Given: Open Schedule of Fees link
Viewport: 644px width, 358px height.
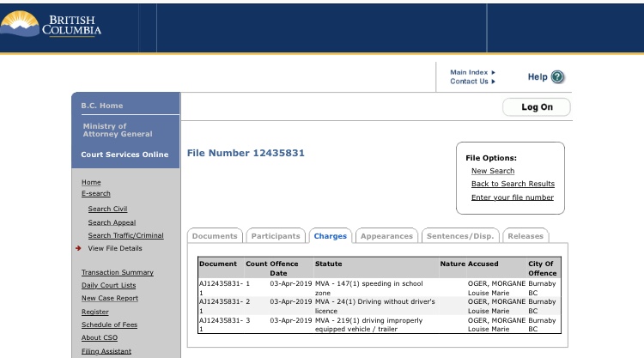Looking at the screenshot, I should click(109, 325).
